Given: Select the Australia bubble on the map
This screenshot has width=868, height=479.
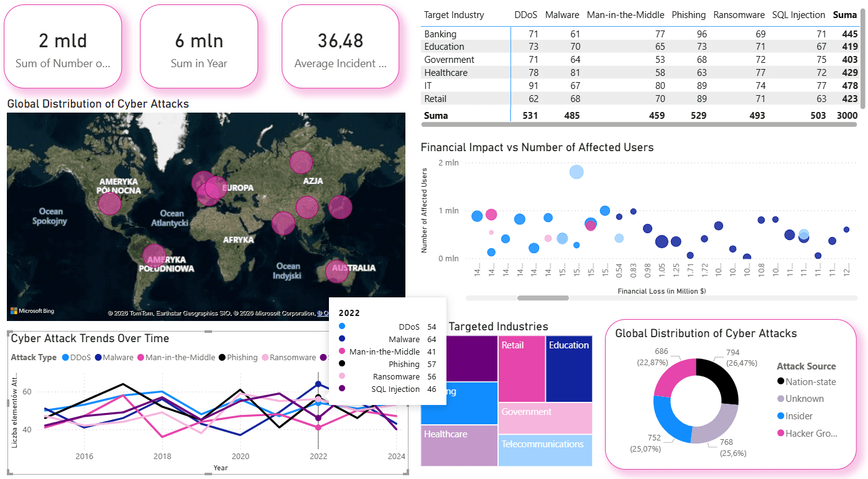Looking at the screenshot, I should 336,271.
